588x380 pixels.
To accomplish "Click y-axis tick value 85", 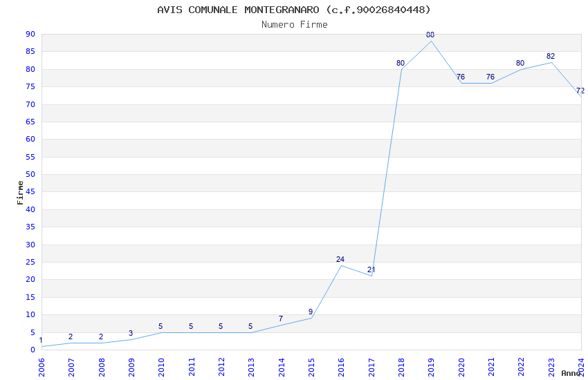I will [30, 51].
